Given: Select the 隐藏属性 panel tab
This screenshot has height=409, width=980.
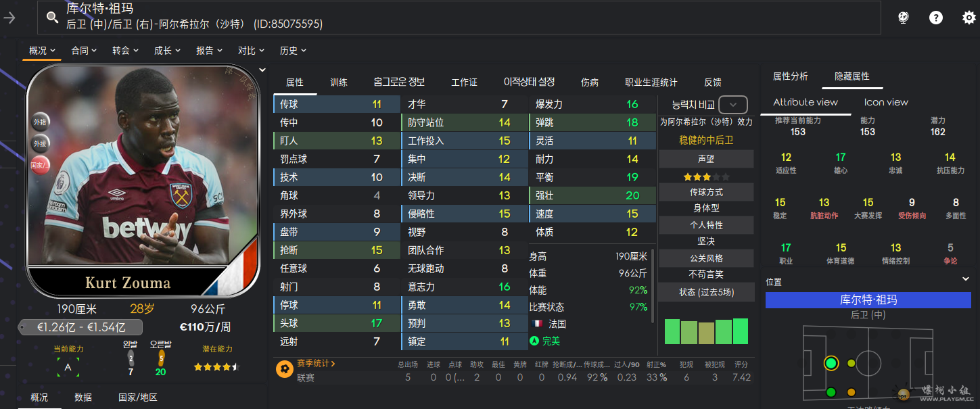Looking at the screenshot, I should pyautogui.click(x=851, y=76).
